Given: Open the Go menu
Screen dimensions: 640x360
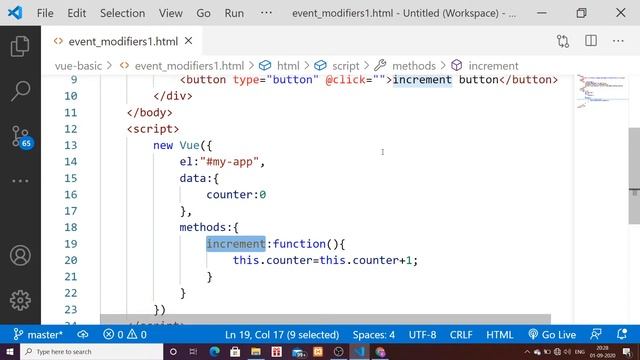Looking at the screenshot, I should click(203, 13).
